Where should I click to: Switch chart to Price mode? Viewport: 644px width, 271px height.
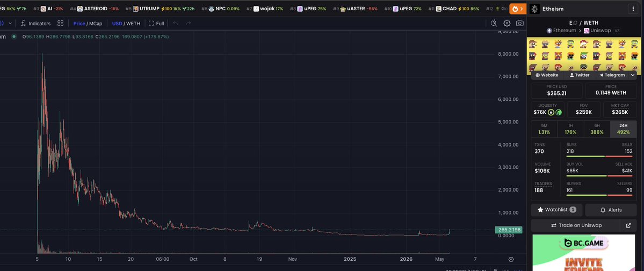tap(79, 24)
